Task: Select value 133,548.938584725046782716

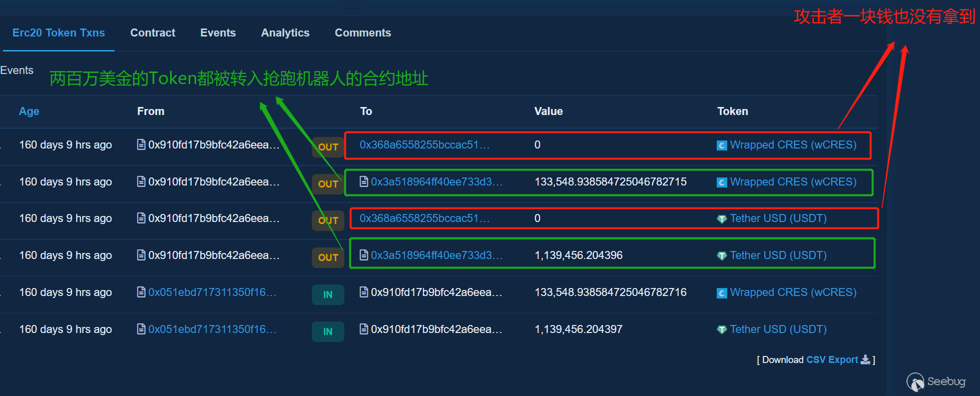Action: coord(611,292)
